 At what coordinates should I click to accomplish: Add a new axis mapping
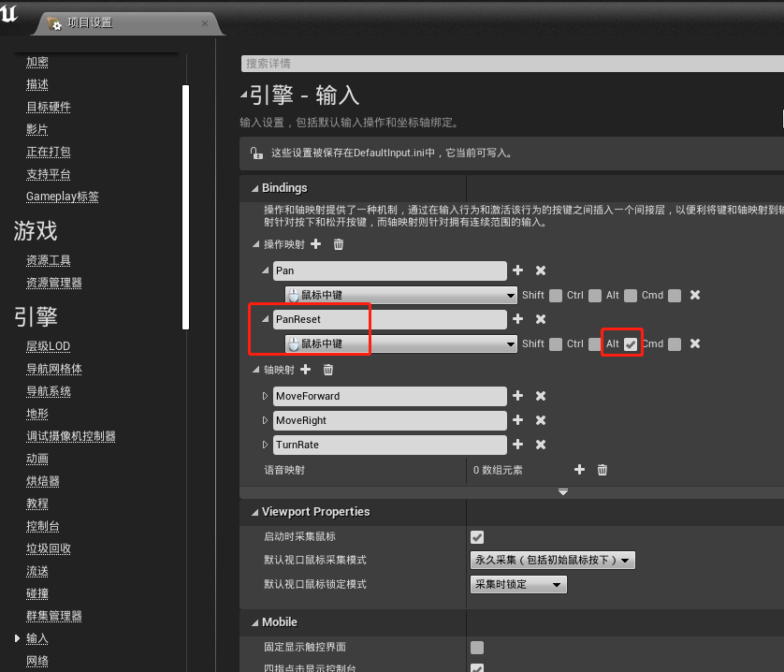(x=306, y=370)
